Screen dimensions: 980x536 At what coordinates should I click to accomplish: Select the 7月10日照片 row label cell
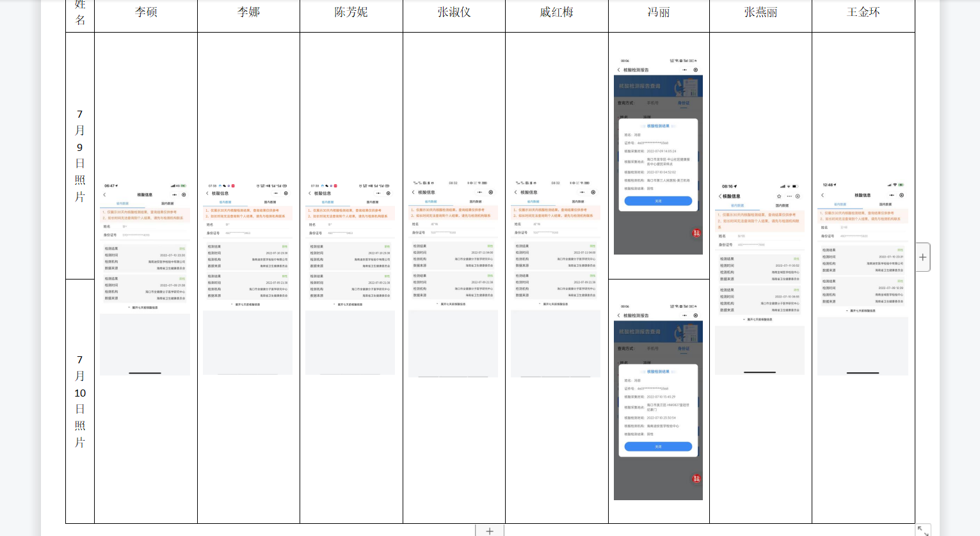point(80,401)
